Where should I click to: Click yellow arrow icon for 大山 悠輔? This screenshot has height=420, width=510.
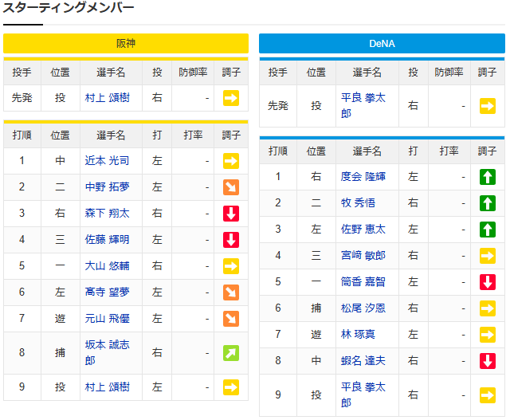231,266
